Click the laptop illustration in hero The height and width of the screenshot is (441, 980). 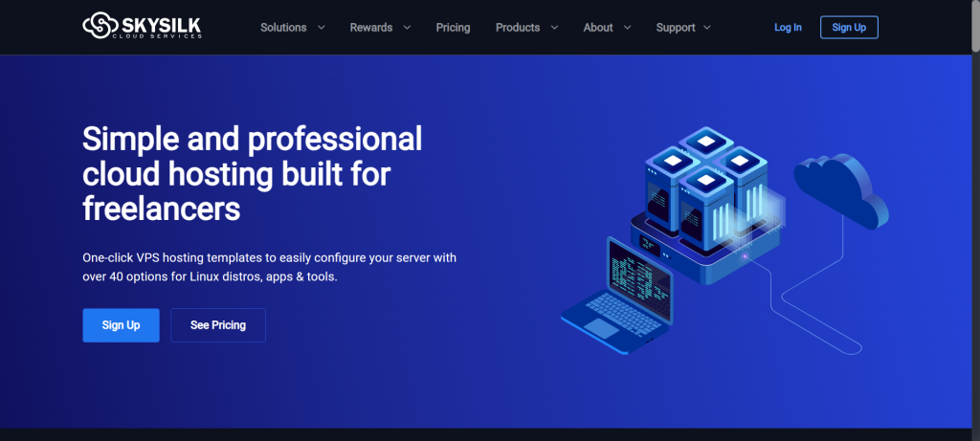coord(620,297)
